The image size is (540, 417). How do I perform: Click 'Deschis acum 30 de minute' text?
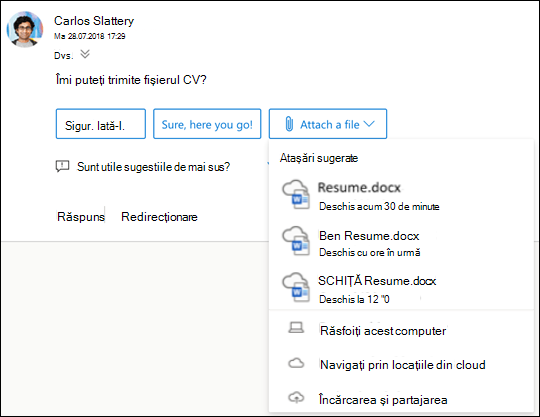[x=379, y=206]
